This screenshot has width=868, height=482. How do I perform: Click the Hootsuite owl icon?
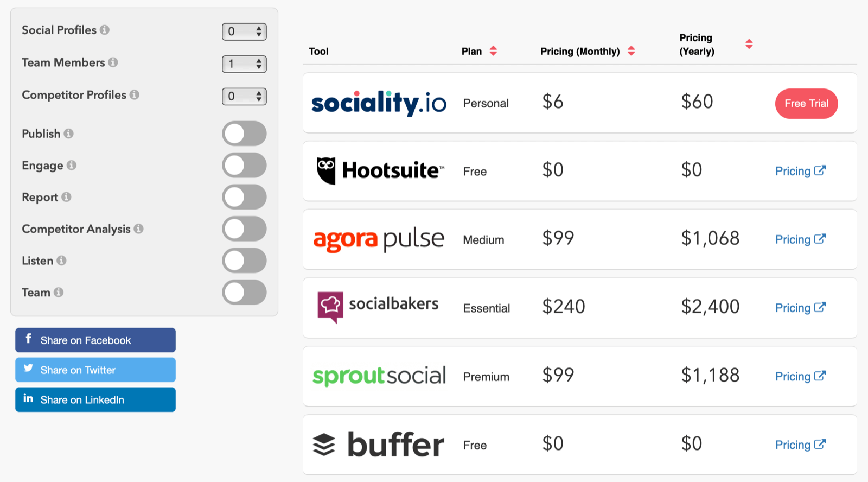[x=326, y=170]
